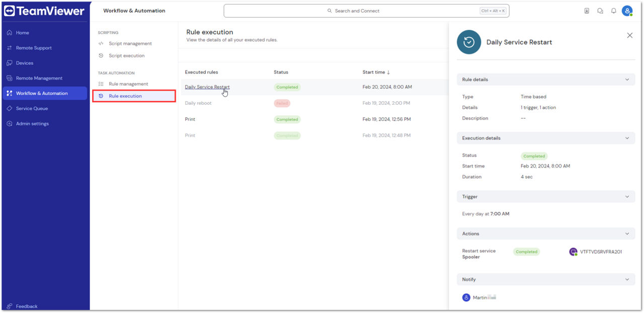Click the '1 trigger, 1 action' details value
644x313 pixels.
[538, 107]
